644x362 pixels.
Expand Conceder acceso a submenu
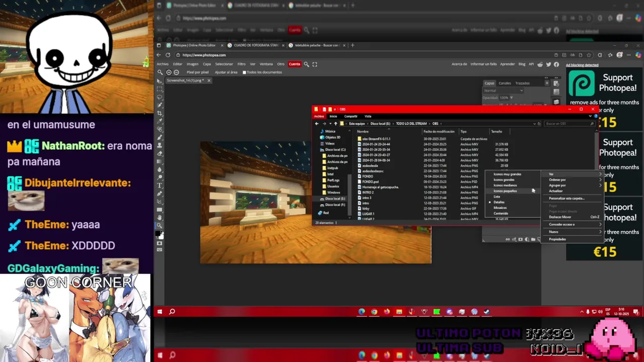pos(572,225)
